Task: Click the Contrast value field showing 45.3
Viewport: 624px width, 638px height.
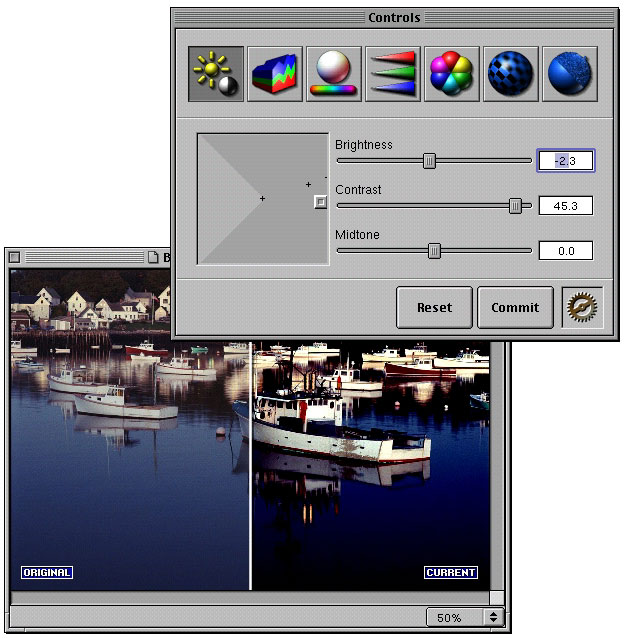Action: coord(566,206)
